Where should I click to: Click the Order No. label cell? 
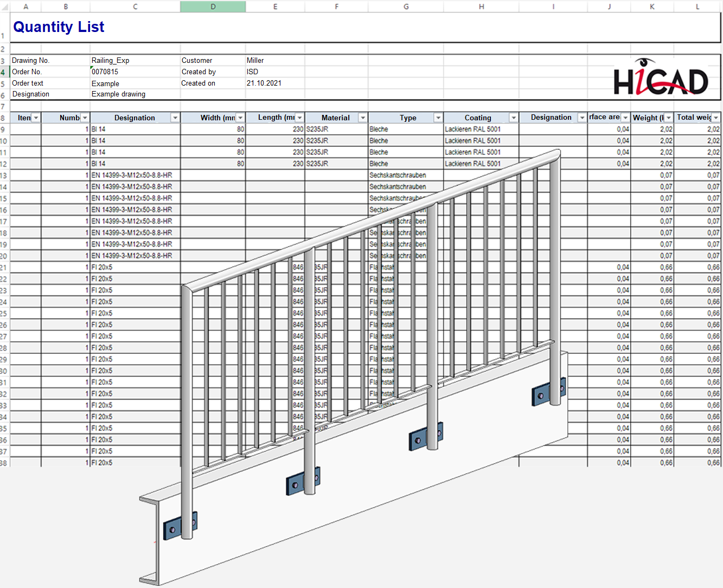coord(50,72)
